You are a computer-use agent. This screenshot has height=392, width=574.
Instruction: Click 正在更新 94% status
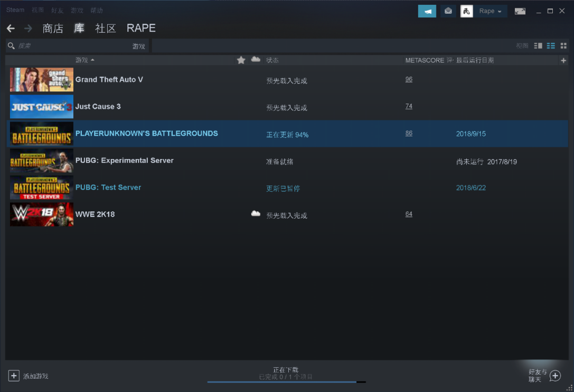click(x=287, y=135)
